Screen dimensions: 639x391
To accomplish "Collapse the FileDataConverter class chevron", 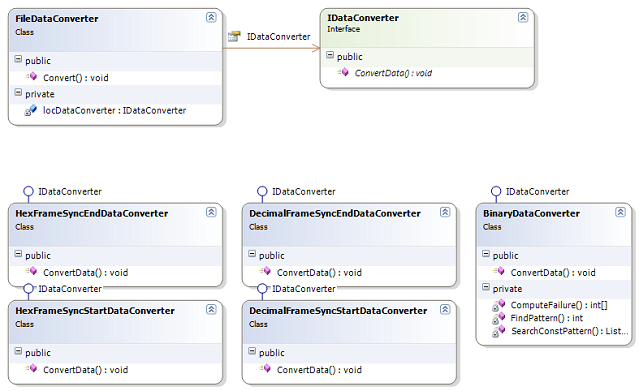I will tap(211, 17).
